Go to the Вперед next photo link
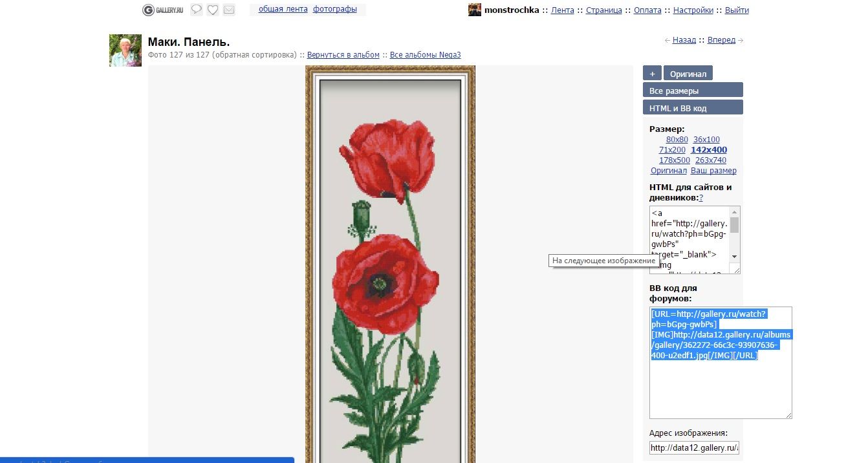This screenshot has width=868, height=463. pos(721,40)
